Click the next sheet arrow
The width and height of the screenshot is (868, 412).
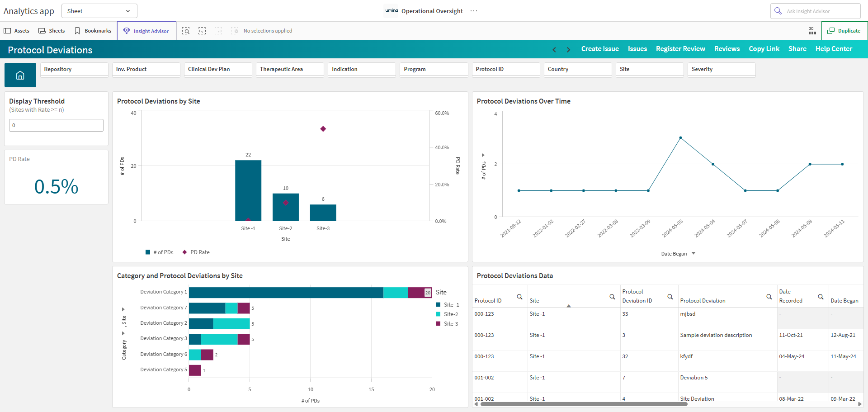[568, 49]
